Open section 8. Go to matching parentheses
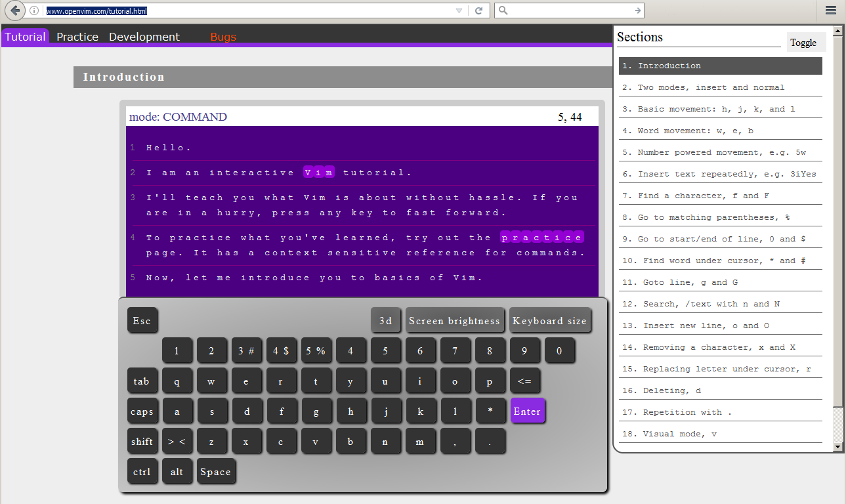 coord(721,217)
